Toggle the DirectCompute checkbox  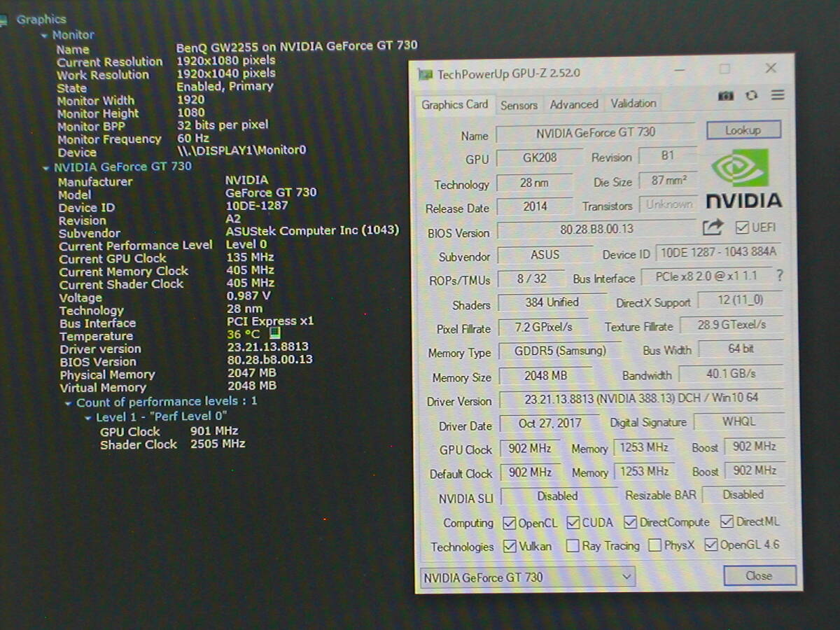[x=630, y=522]
